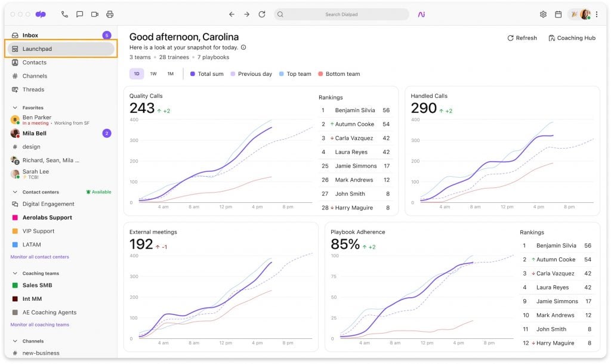611x364 pixels.
Task: Collapse the Contact centers section
Action: 15,192
